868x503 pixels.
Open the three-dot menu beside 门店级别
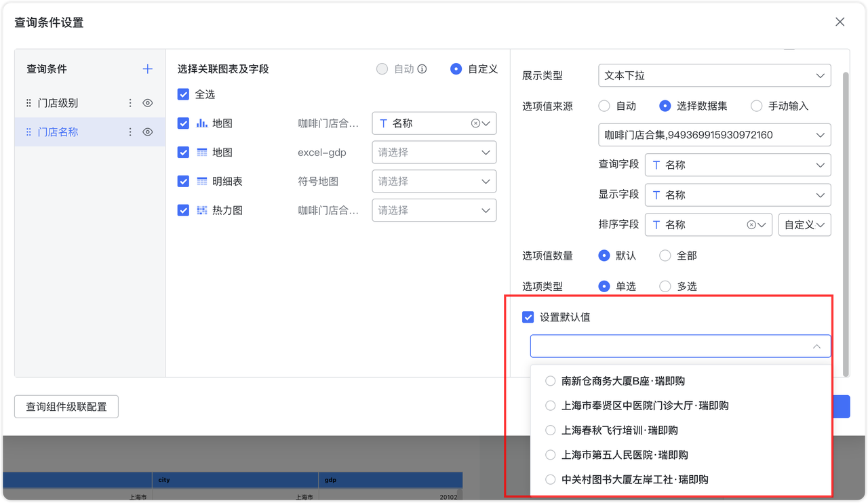[x=130, y=102]
